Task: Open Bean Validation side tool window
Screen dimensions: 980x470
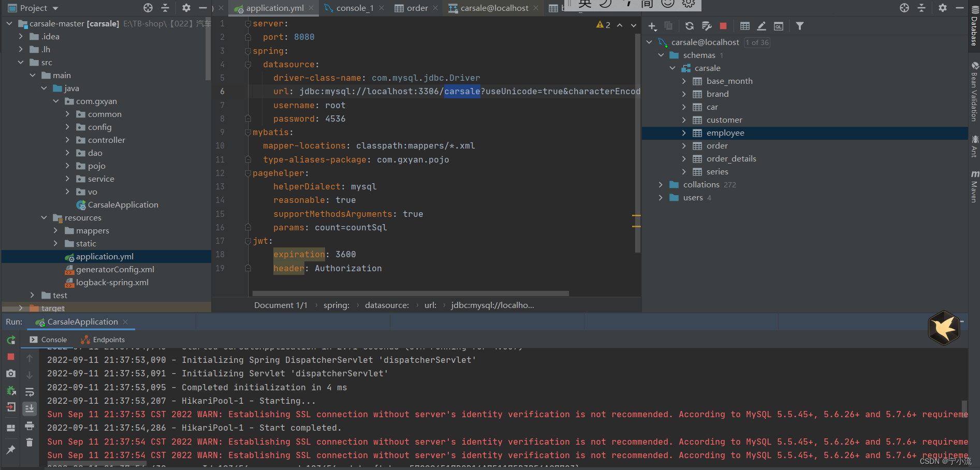Action: [x=974, y=92]
